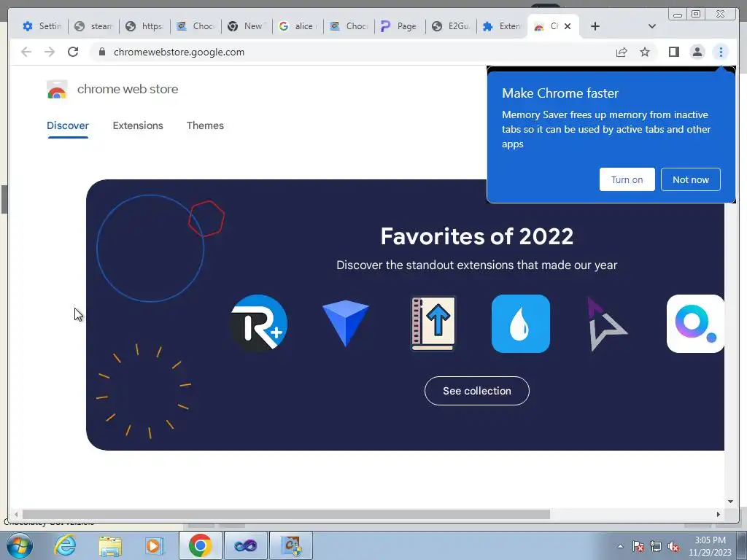
Task: Click the Action Center flag icon
Action: pyautogui.click(x=638, y=546)
